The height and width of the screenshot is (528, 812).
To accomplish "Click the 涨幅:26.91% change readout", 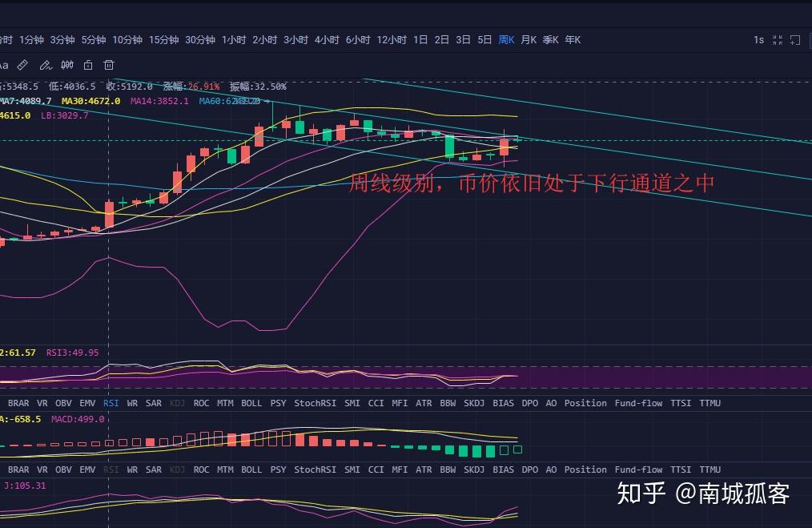I will 191,87.
